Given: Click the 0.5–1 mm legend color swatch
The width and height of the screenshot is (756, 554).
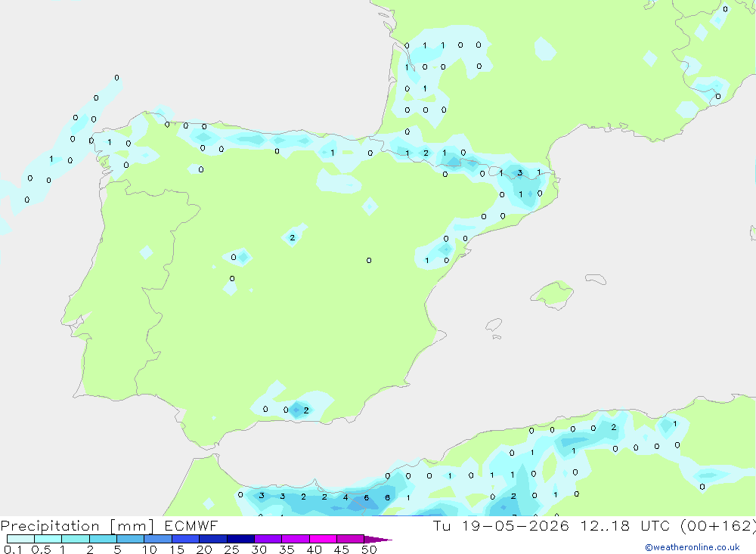Looking at the screenshot, I should click(48, 539).
